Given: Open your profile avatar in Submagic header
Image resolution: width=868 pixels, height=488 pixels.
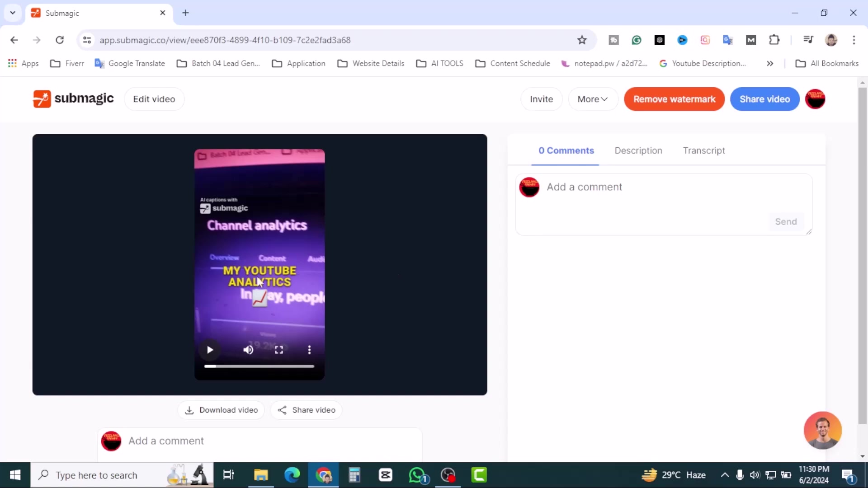Looking at the screenshot, I should pos(816,99).
